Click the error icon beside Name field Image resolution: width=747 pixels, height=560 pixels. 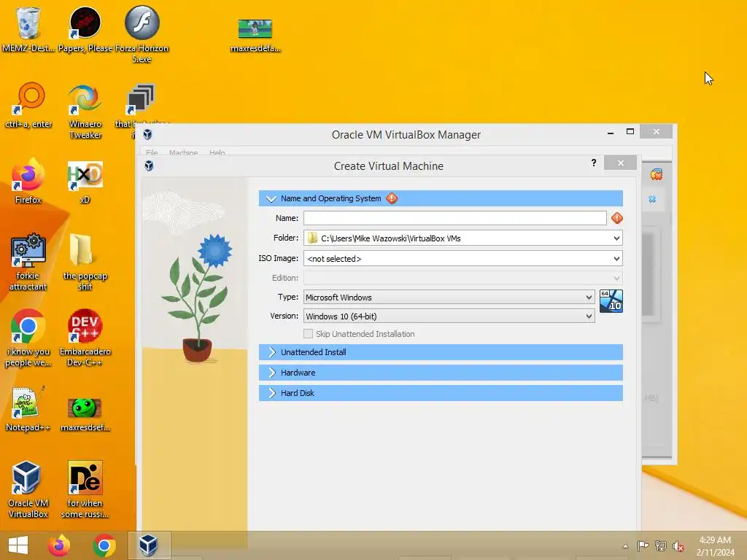tap(617, 218)
